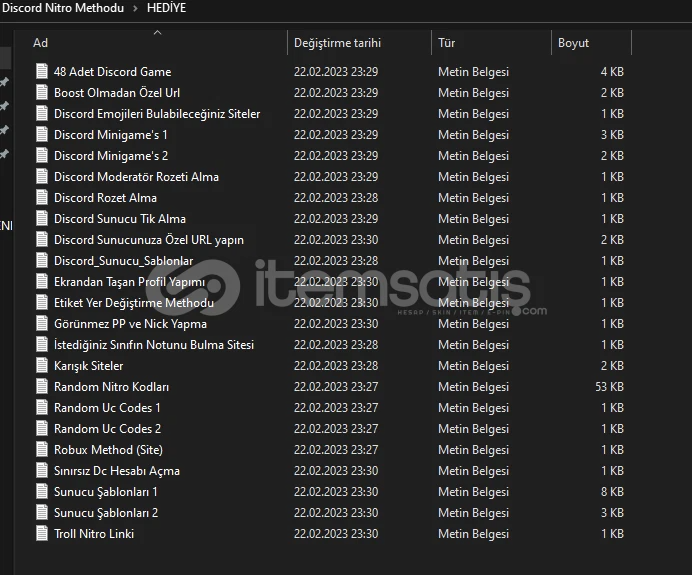
Task: Click the text file icon for Random Nitro Kodları
Action: 42,387
